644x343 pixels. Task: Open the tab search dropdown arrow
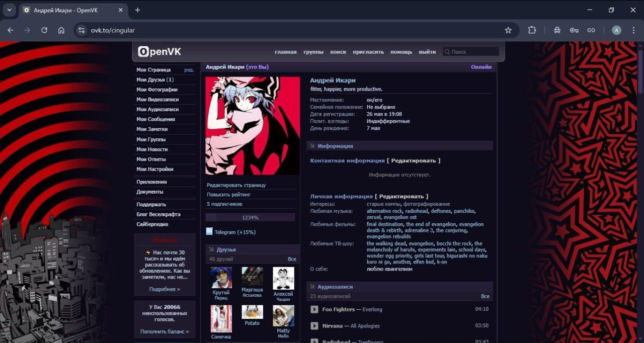point(9,10)
